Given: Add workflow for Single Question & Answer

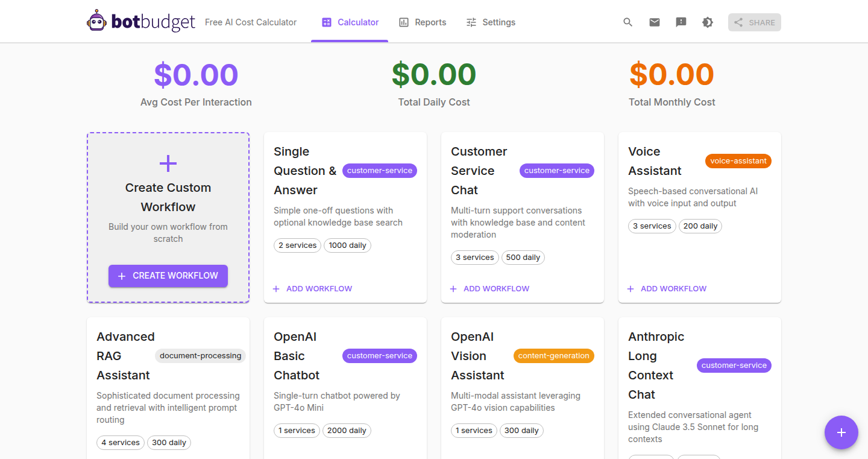Looking at the screenshot, I should (312, 289).
